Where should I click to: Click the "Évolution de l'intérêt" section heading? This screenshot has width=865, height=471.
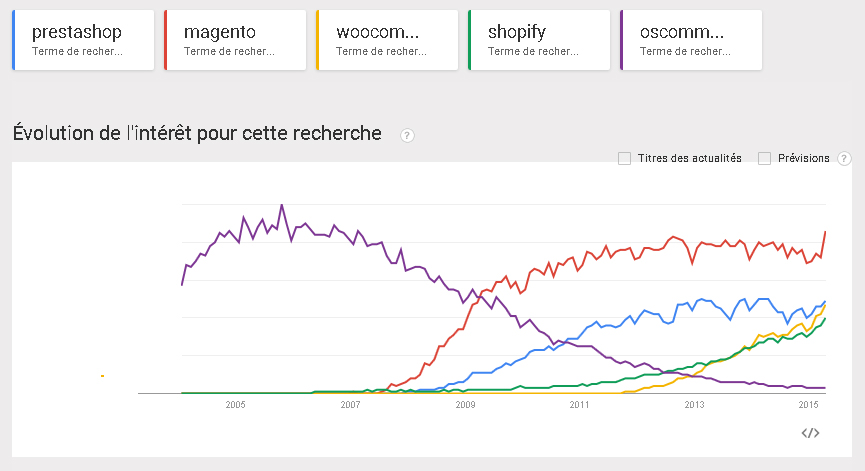[196, 133]
